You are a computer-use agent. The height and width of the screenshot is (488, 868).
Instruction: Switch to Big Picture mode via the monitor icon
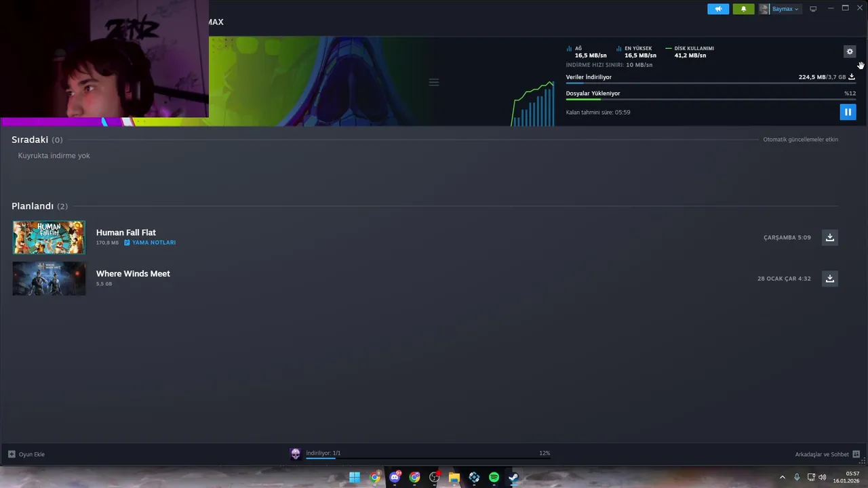pos(813,9)
